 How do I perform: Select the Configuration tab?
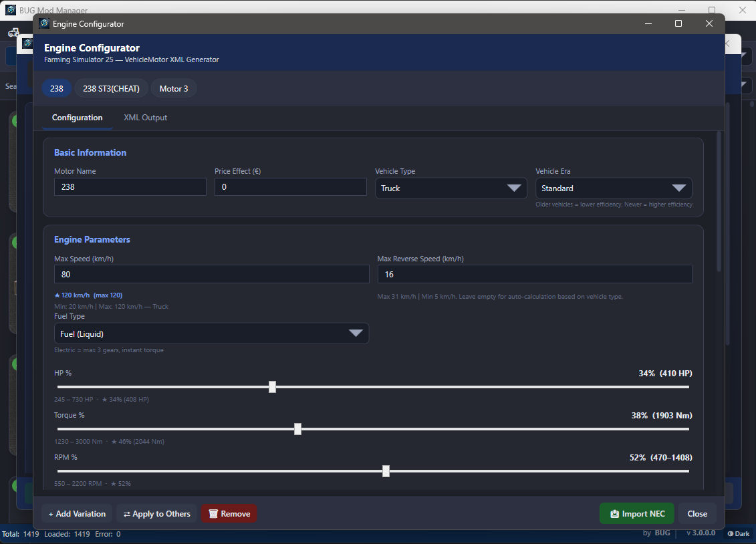coord(78,118)
